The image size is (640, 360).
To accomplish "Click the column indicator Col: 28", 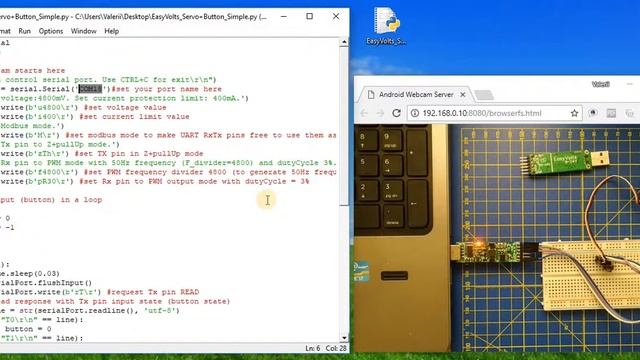I will click(x=336, y=348).
